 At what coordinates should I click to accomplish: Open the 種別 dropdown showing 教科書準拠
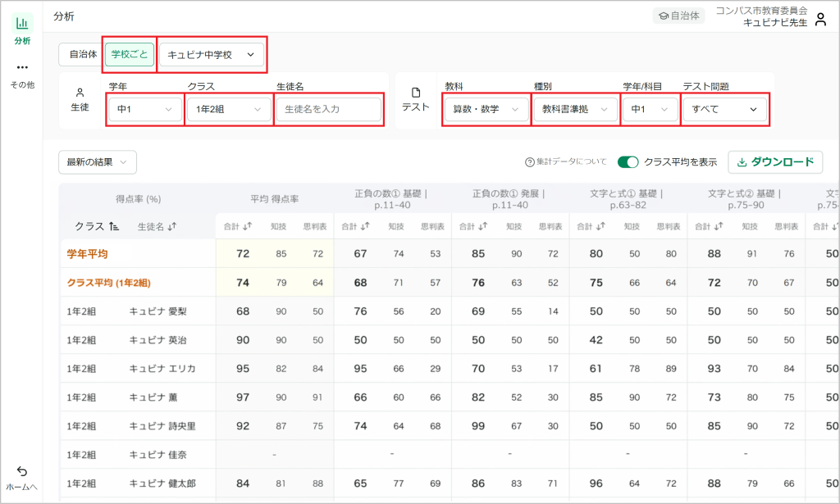click(575, 109)
